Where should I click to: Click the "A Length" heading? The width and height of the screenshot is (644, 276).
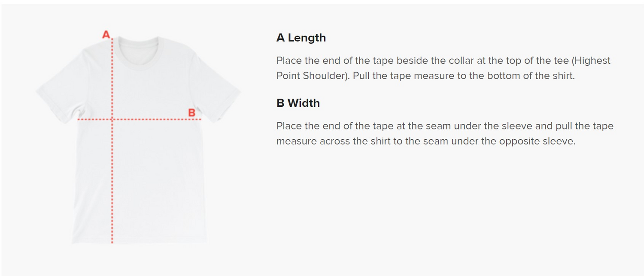[x=301, y=38]
